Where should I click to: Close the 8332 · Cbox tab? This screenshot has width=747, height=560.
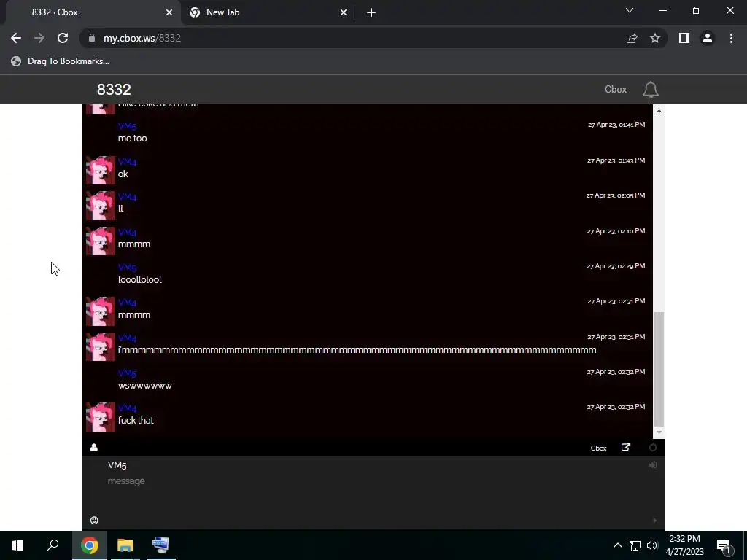pyautogui.click(x=169, y=12)
